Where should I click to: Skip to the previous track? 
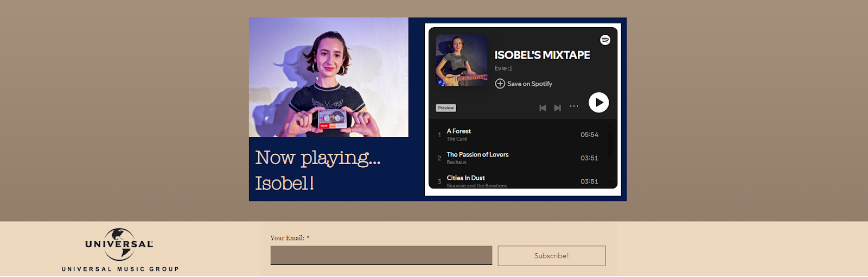click(542, 108)
